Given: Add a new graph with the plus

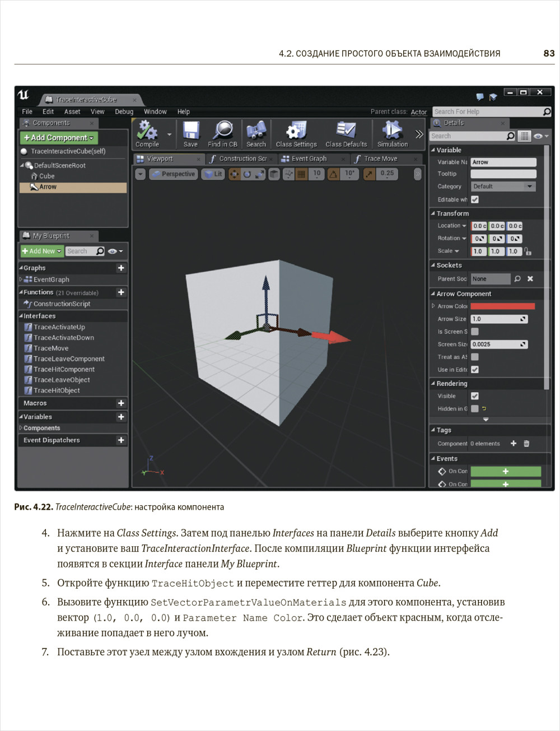Looking at the screenshot, I should [121, 268].
